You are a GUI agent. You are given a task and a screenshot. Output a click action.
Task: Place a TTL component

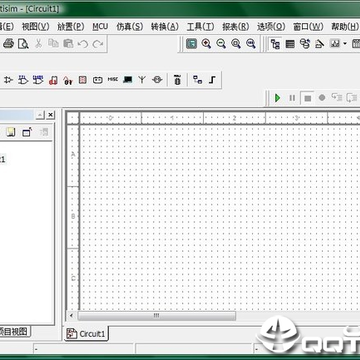pos(23,80)
